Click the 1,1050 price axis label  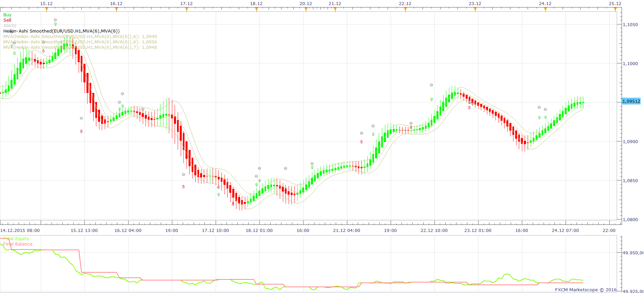(630, 25)
